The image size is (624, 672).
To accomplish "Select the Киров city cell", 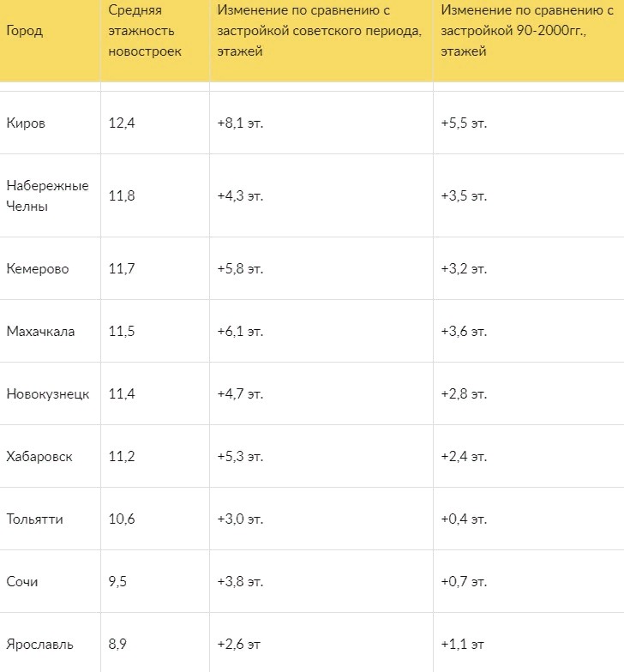I will 26,123.
